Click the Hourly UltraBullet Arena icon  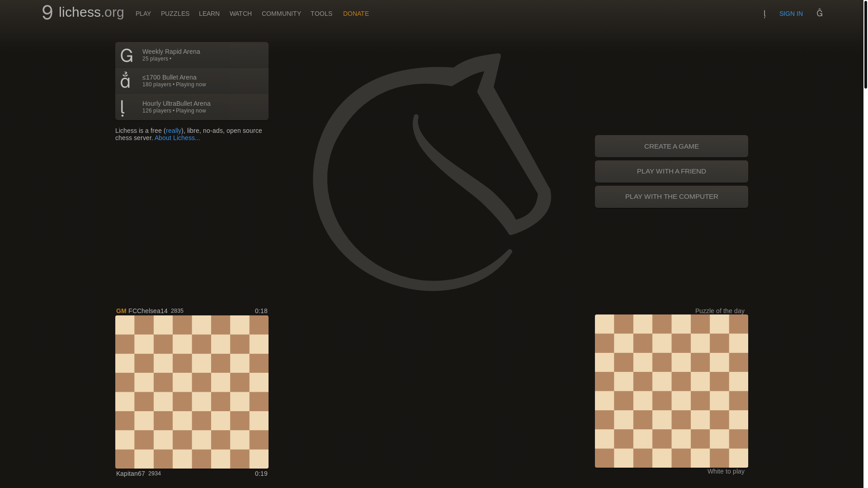(123, 108)
